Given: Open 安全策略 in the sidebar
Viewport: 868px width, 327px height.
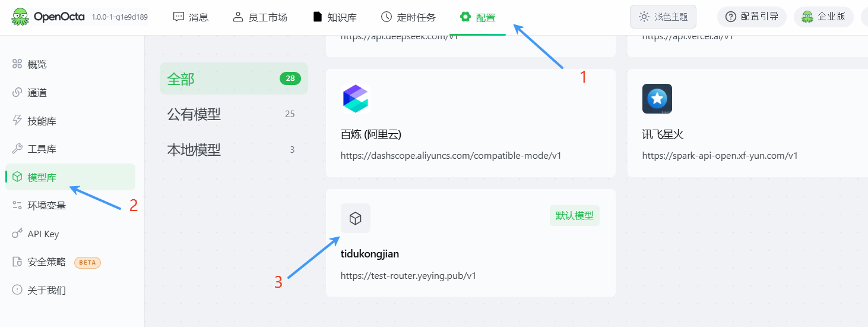Looking at the screenshot, I should pos(70,262).
